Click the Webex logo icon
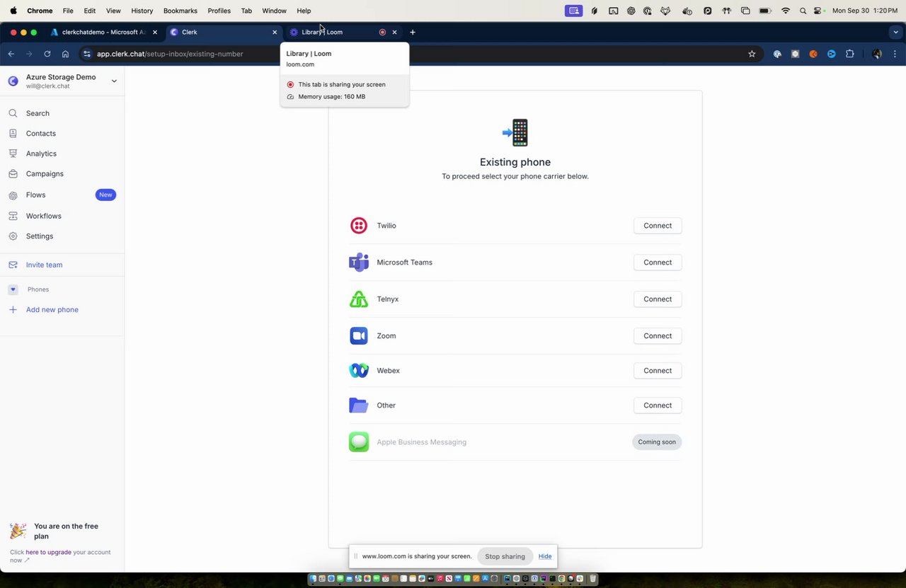The image size is (906, 588). 359,371
